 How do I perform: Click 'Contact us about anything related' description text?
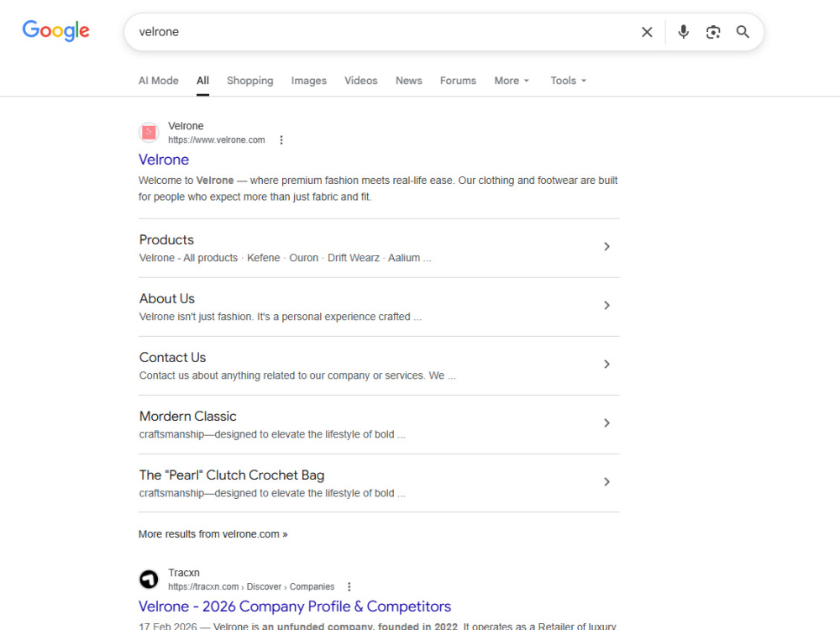297,375
